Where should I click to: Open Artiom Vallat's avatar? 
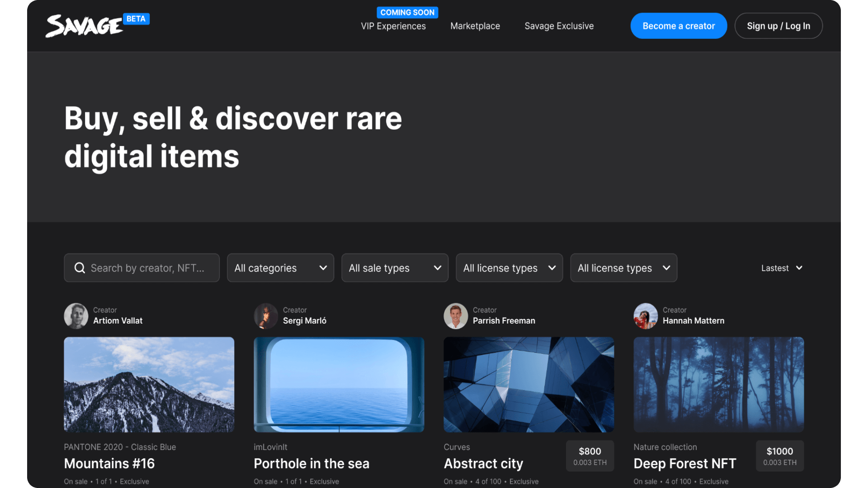pos(76,316)
